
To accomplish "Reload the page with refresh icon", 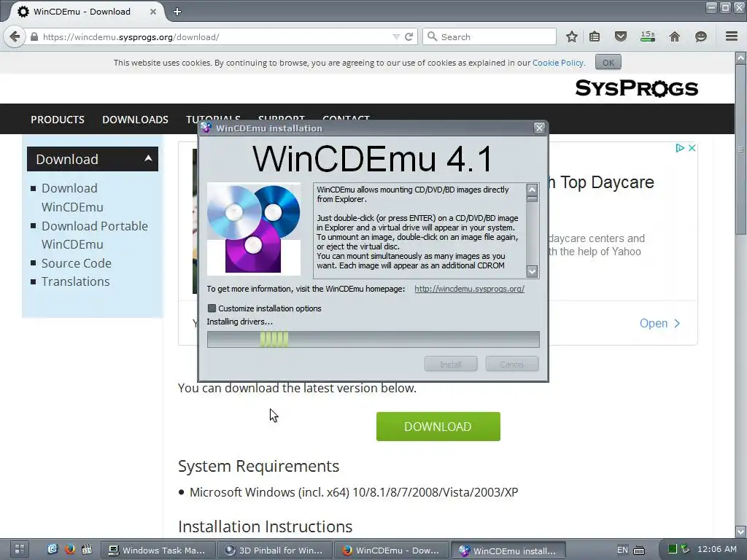I will (409, 36).
